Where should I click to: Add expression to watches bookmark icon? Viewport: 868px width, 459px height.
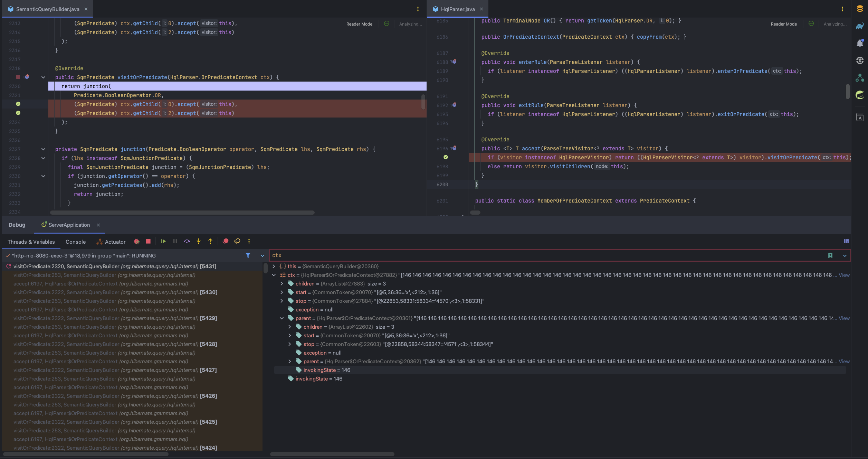[830, 255]
